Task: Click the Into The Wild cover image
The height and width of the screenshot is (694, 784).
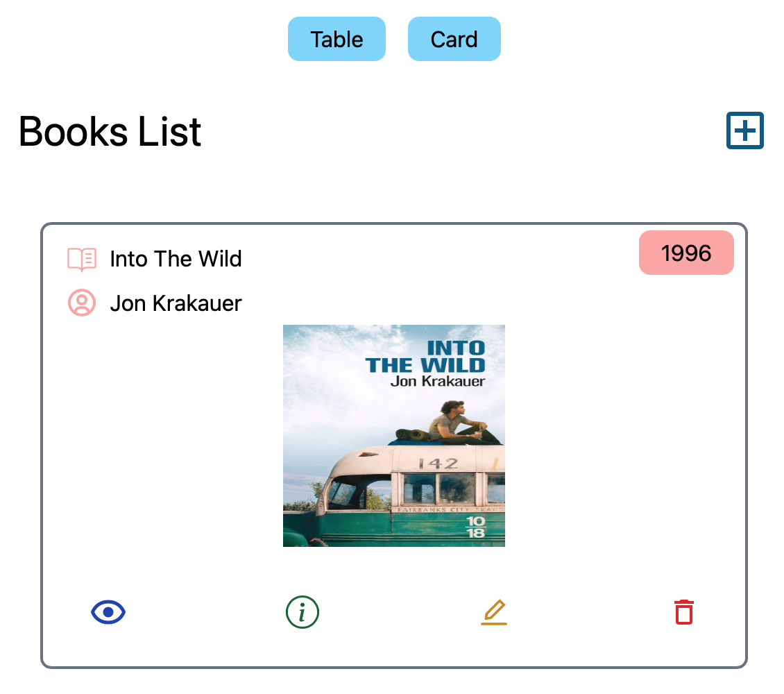Action: [x=394, y=436]
